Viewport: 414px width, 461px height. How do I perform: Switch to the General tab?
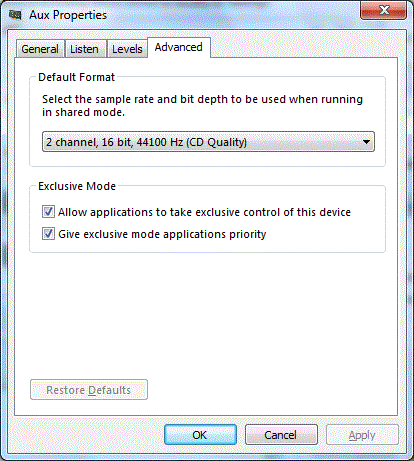click(x=40, y=49)
